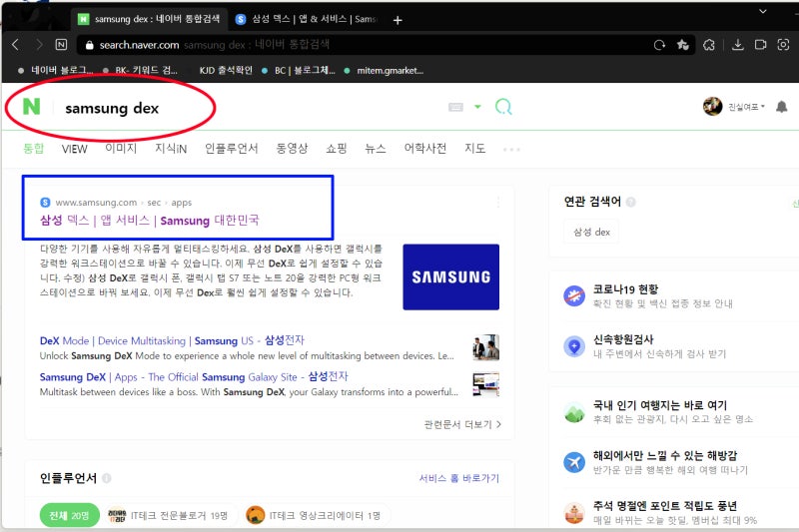Expand 관련문서 더보기
This screenshot has width=799, height=532.
pos(462,424)
